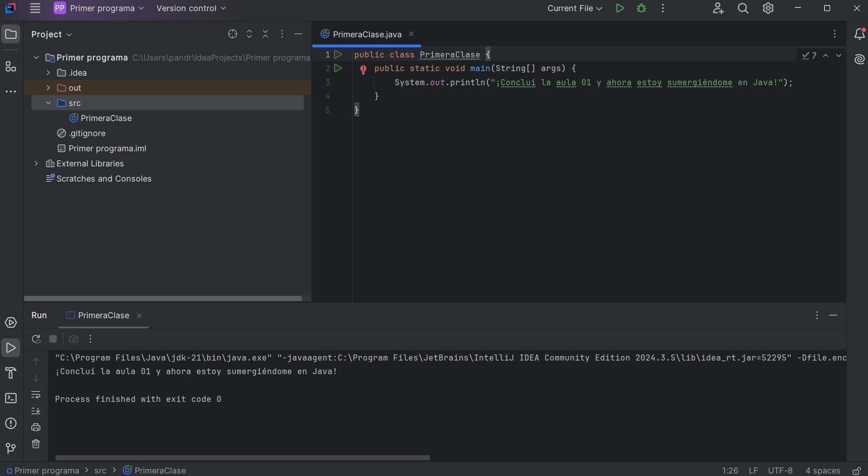Close the PrimeraClase.java editor tab
The width and height of the screenshot is (868, 476).
pyautogui.click(x=411, y=34)
